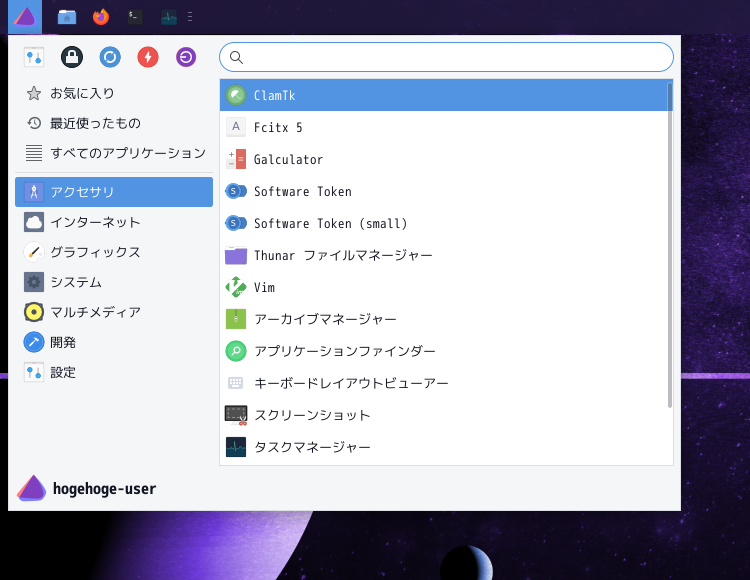This screenshot has height=580, width=750.
Task: Open the settings manager icon in menu header
Action: (x=34, y=57)
